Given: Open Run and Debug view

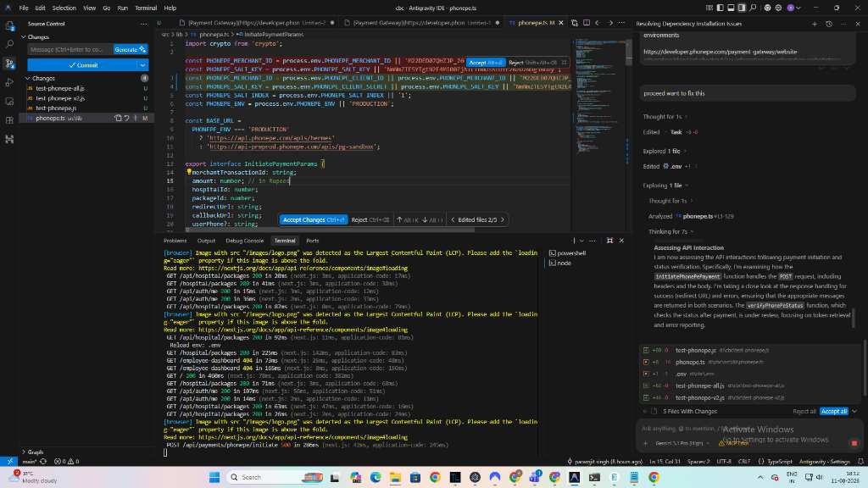Looking at the screenshot, I should [x=9, y=82].
